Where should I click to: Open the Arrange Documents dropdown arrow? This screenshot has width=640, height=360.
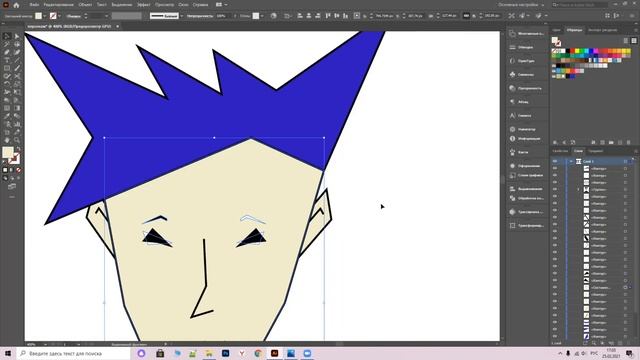[226, 5]
